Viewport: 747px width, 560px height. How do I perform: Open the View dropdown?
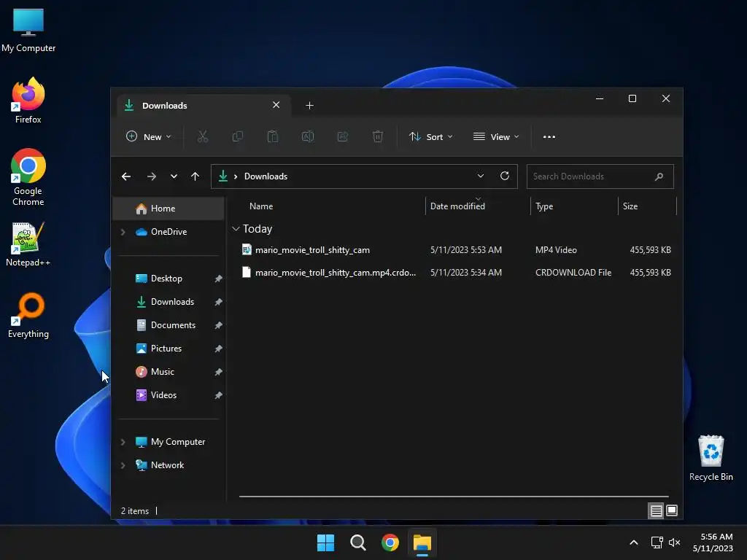(496, 136)
